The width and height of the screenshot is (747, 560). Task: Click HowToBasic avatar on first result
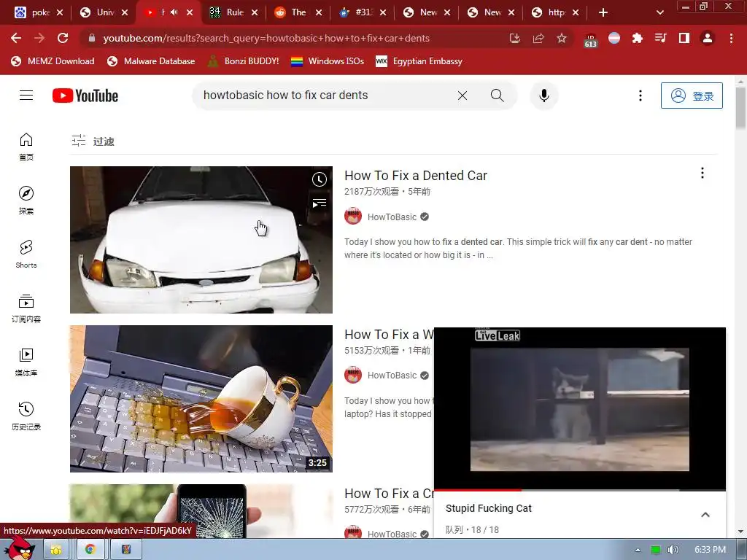[x=353, y=216]
